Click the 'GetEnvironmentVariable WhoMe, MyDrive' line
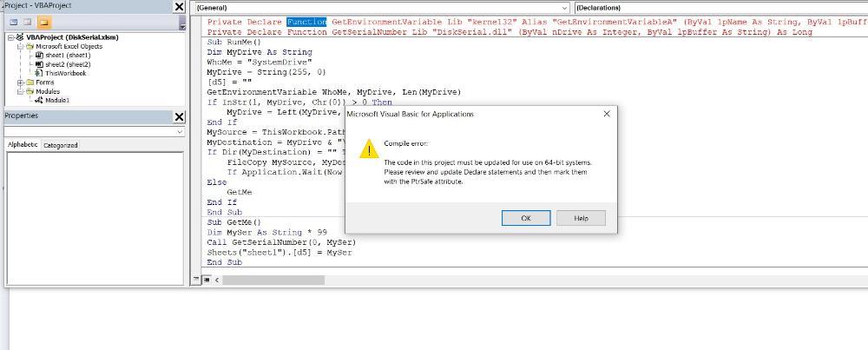 tap(334, 92)
